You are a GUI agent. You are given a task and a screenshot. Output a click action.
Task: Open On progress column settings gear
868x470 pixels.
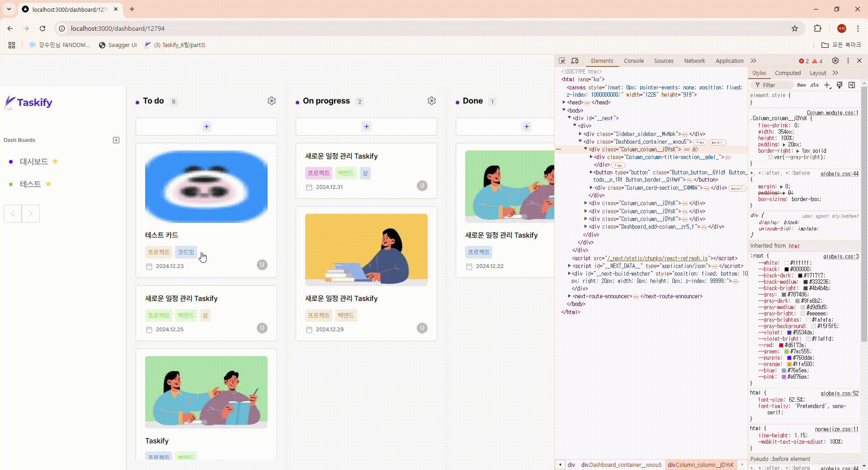tap(432, 101)
